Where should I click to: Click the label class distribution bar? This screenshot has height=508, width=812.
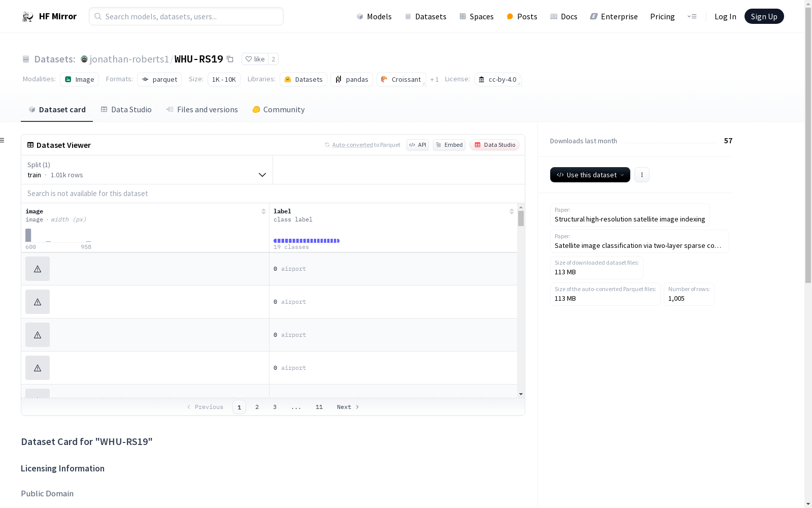click(307, 241)
